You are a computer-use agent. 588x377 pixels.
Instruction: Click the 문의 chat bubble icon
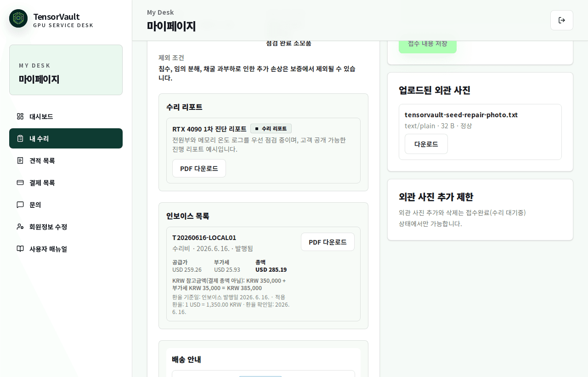[20, 205]
